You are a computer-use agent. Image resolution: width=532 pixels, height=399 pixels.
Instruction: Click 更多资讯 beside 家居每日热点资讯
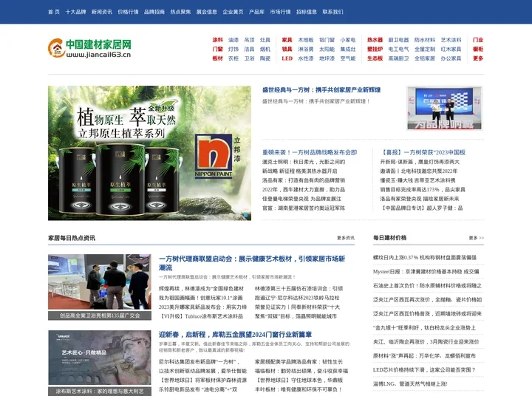[346, 238]
